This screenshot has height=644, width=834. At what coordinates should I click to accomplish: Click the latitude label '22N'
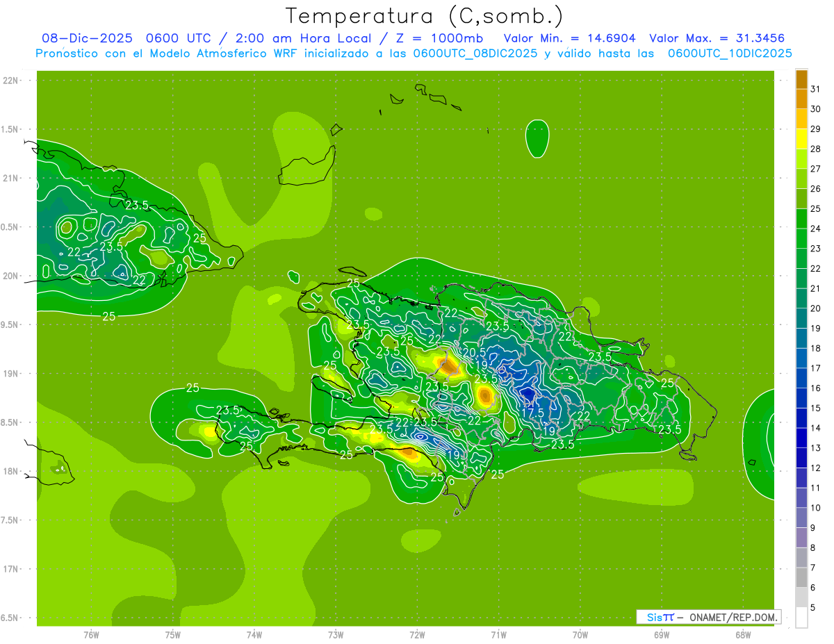click(x=11, y=81)
